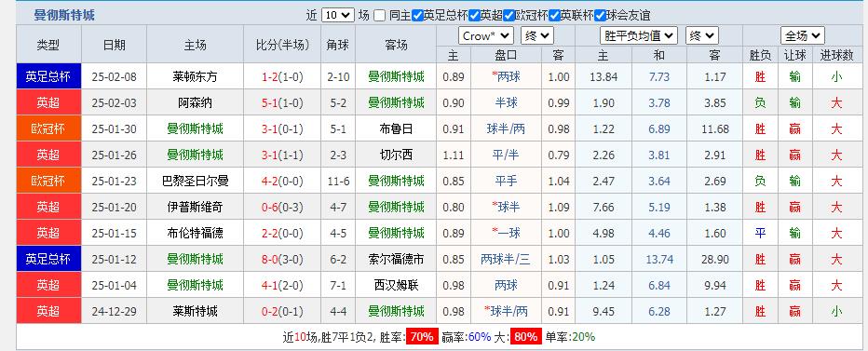The image size is (868, 351).
Task: Open the 胜平负均值 dropdown
Action: coord(639,36)
